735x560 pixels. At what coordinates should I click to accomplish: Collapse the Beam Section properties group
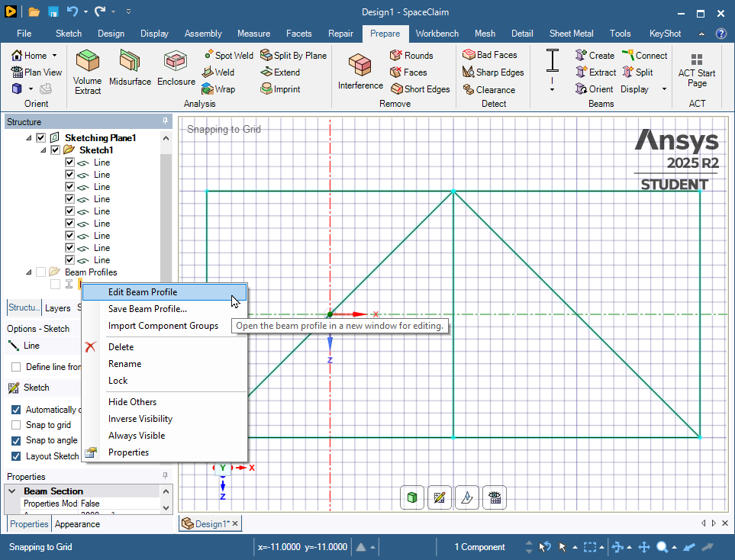coord(13,491)
